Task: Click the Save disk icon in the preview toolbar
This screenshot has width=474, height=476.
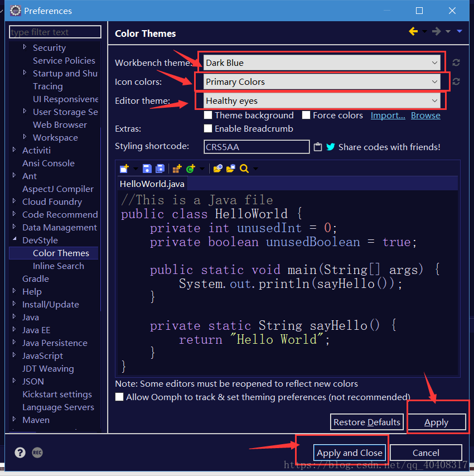Action: tap(147, 169)
